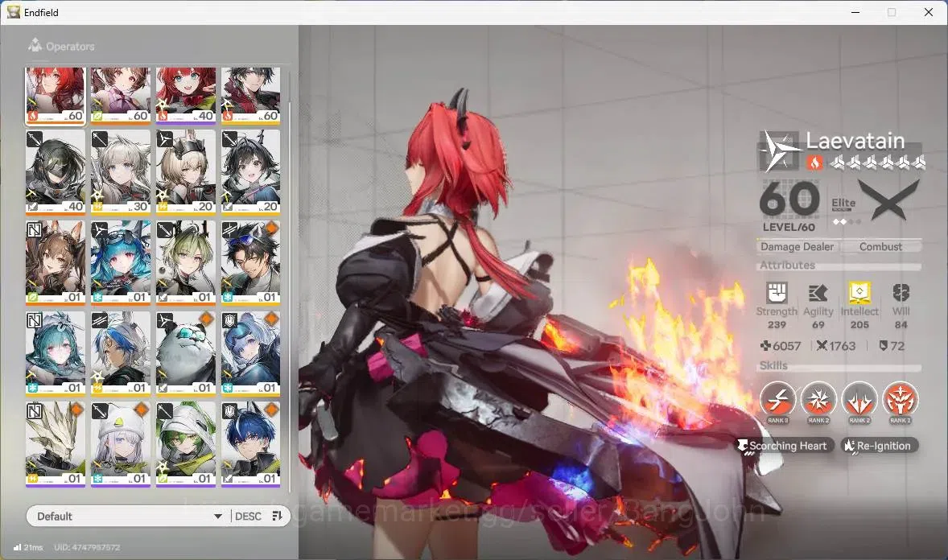Click the UID text at bottom
The image size is (948, 560).
tap(87, 547)
